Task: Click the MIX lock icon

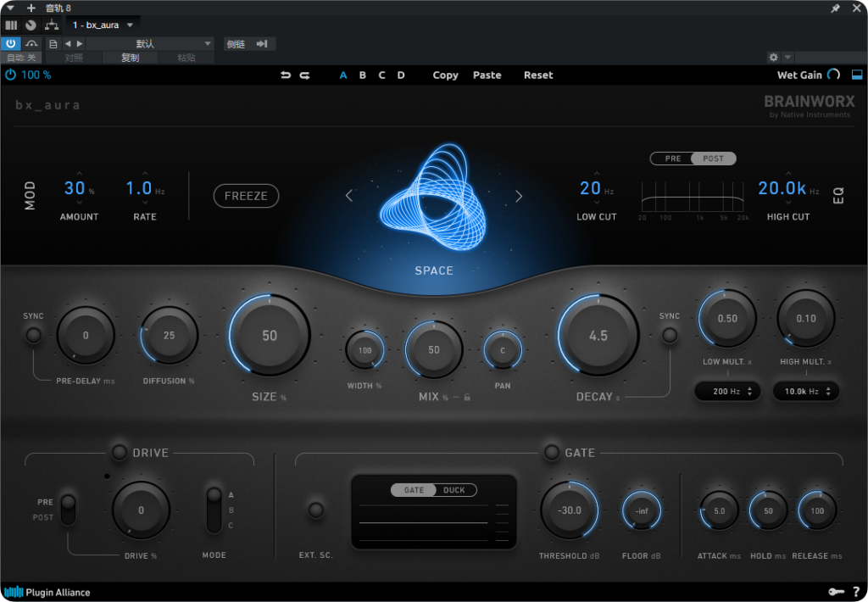Action: pyautogui.click(x=467, y=397)
